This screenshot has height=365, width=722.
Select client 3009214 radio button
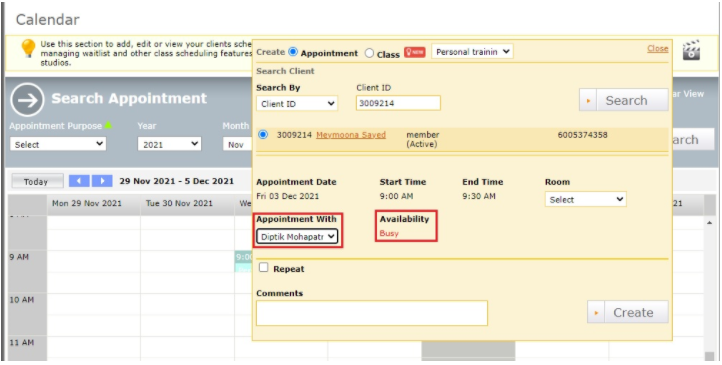coord(263,135)
